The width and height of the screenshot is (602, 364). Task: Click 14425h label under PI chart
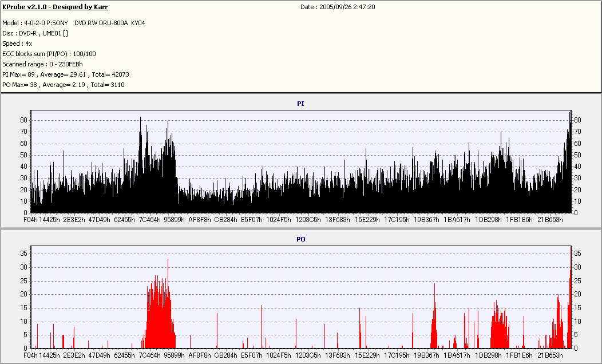point(50,220)
